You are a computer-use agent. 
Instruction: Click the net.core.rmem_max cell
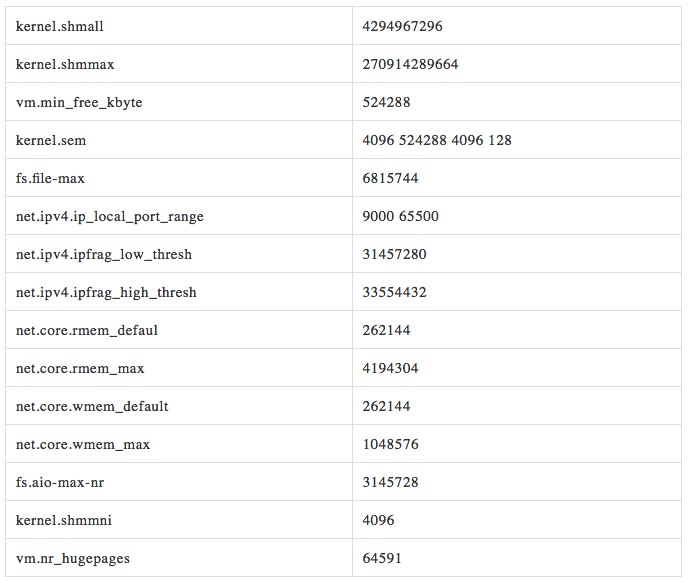[x=80, y=368]
